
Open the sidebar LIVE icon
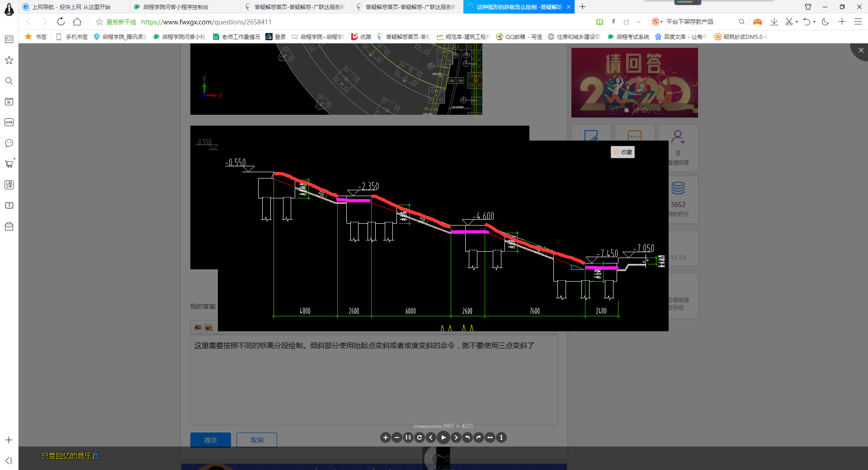point(9,122)
